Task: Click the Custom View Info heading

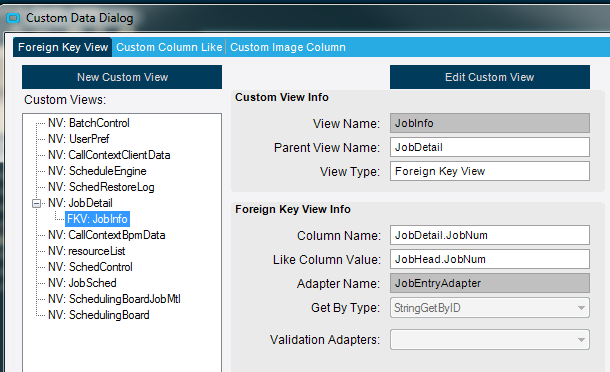Action: click(282, 97)
